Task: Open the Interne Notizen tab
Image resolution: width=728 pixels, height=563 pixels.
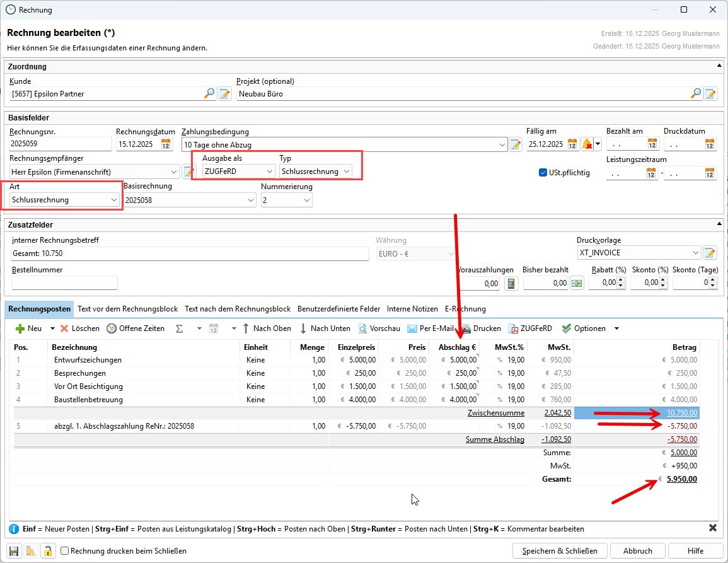Action: [412, 309]
